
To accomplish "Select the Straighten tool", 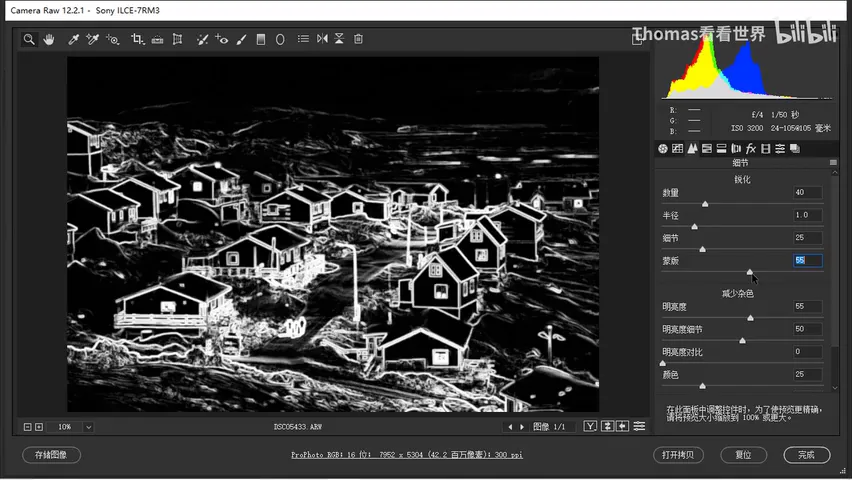I will click(x=158, y=39).
